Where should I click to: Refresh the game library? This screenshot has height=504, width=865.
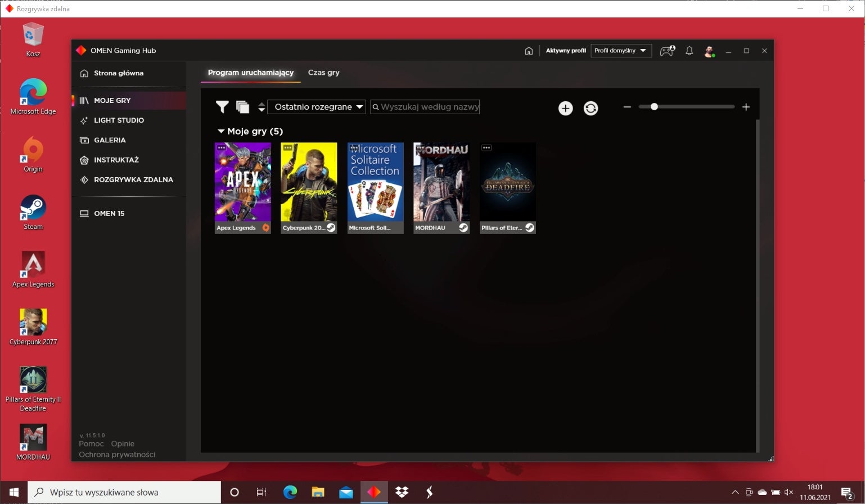pos(591,108)
